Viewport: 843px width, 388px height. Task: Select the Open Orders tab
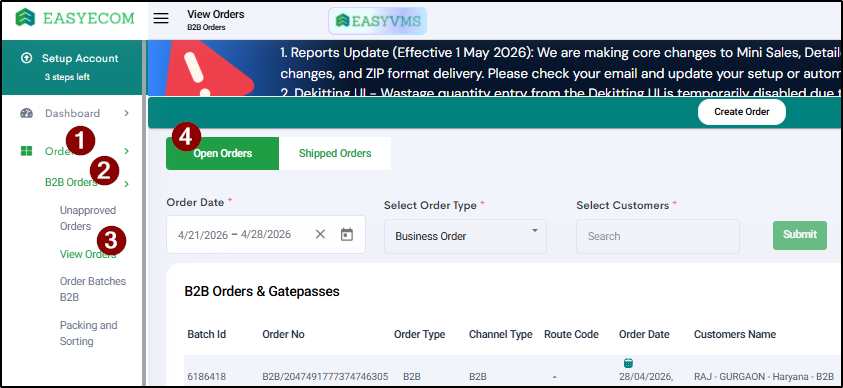pyautogui.click(x=223, y=154)
